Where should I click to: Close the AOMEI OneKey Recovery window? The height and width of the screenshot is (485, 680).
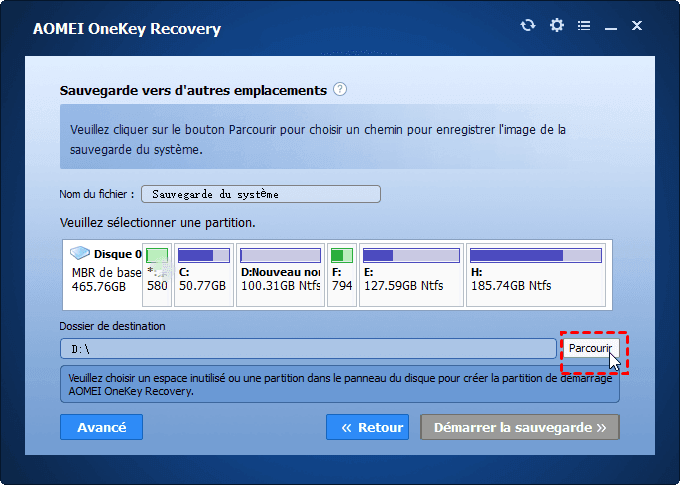point(637,26)
